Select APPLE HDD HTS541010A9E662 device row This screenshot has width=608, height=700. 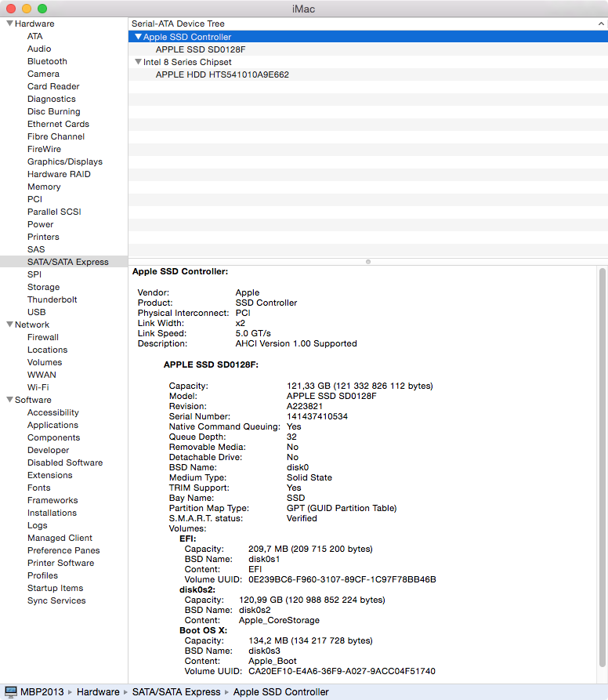pos(368,74)
